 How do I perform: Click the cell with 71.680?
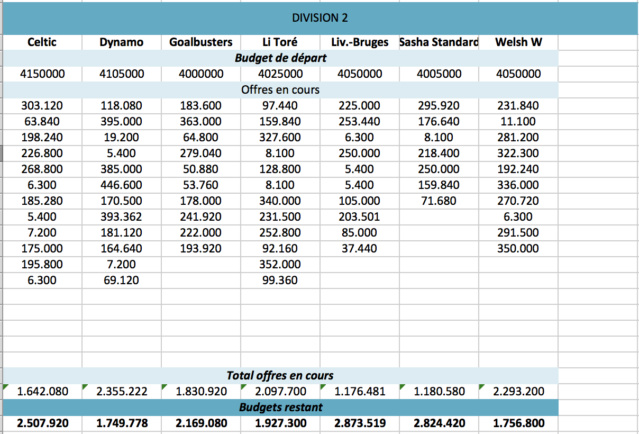pyautogui.click(x=439, y=201)
